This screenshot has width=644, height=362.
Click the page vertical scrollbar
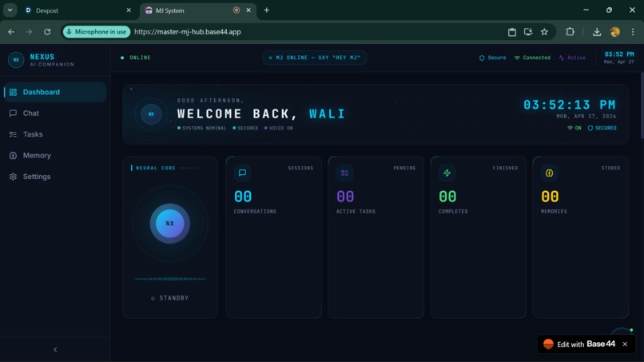coord(642,105)
